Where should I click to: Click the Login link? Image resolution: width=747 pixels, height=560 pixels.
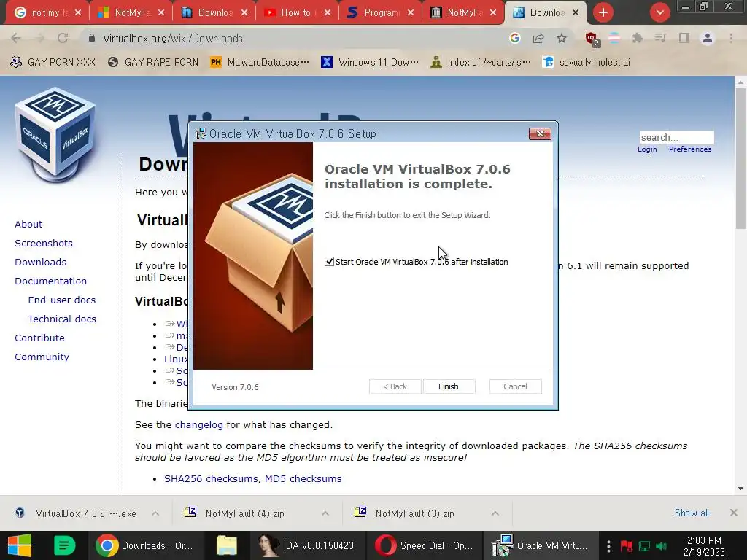pyautogui.click(x=647, y=149)
